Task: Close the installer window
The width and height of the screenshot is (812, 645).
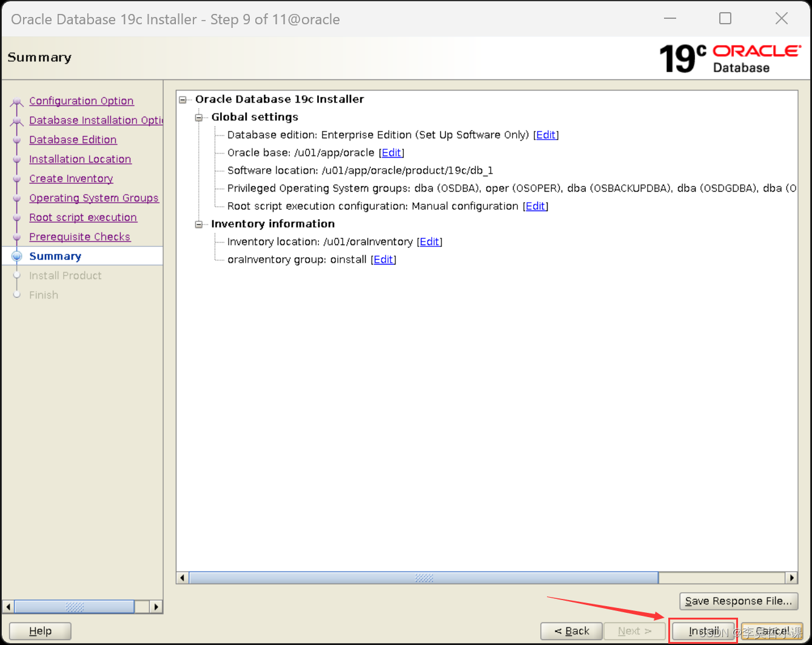Action: click(x=782, y=19)
